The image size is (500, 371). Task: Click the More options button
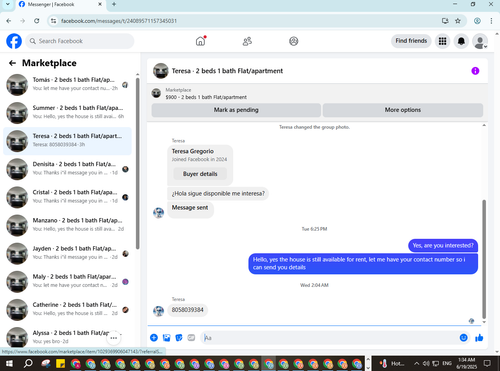(x=403, y=110)
